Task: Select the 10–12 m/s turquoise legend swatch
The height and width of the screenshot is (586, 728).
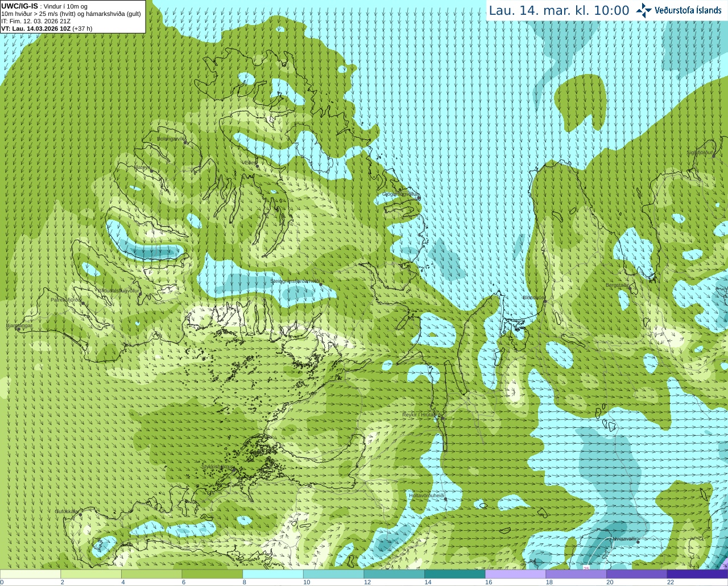Action: pyautogui.click(x=333, y=574)
